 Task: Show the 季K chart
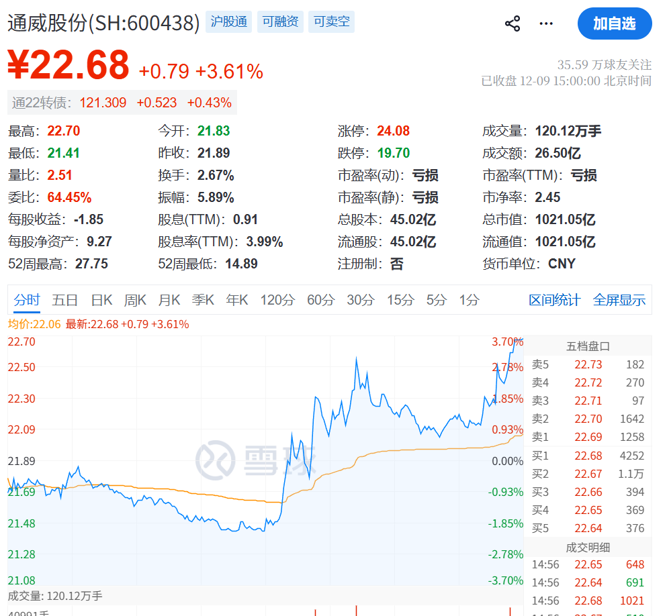point(203,299)
